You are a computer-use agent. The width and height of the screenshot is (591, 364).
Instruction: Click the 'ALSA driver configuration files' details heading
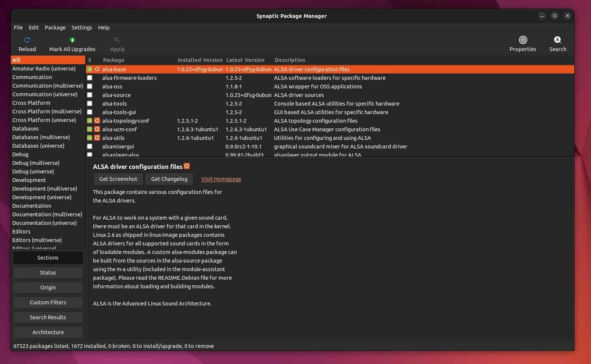[x=138, y=167]
